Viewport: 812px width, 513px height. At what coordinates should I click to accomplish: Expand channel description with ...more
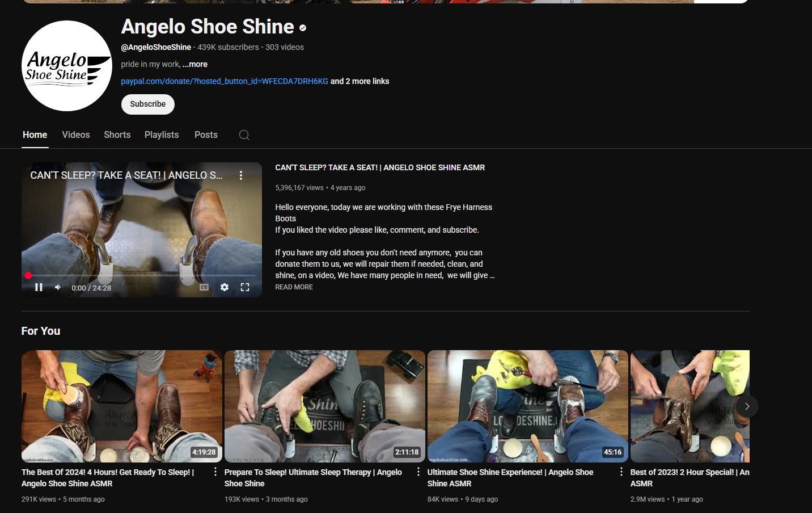point(195,64)
